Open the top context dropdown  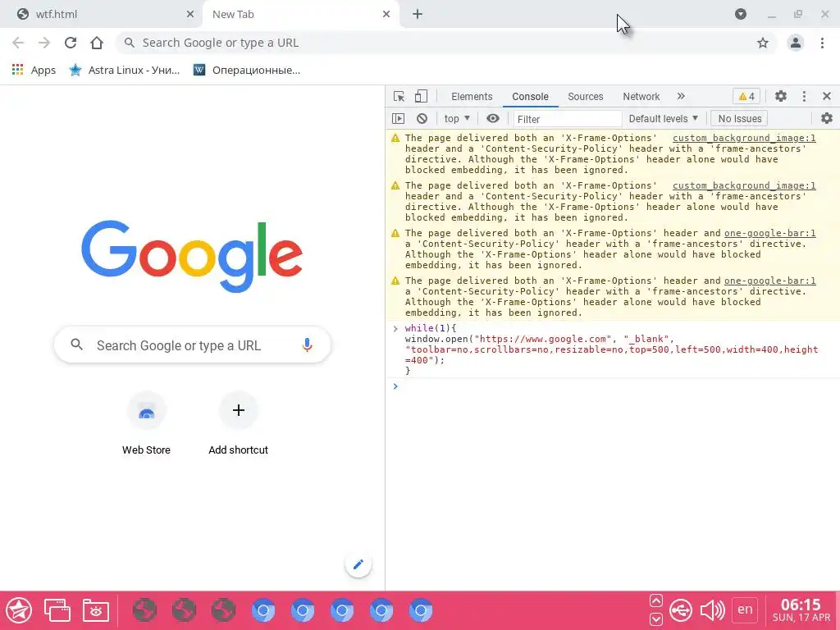coord(456,118)
